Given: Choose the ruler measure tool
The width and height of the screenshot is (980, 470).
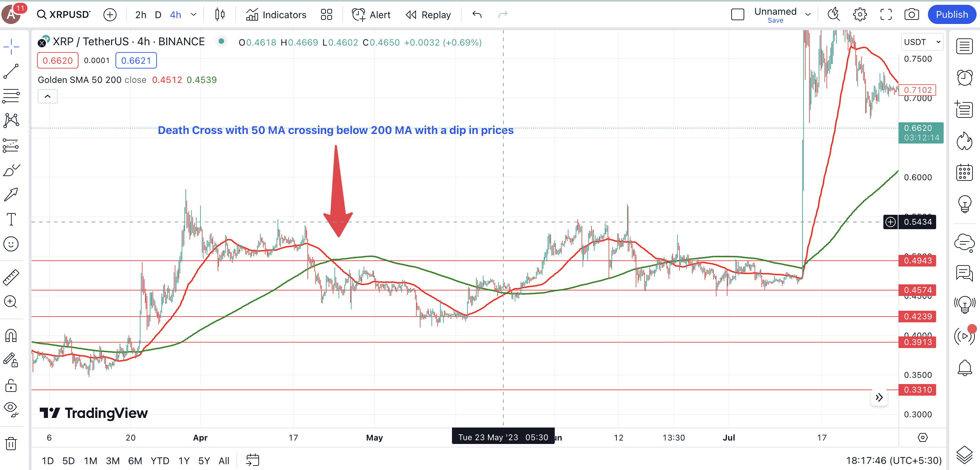Looking at the screenshot, I should (11, 277).
